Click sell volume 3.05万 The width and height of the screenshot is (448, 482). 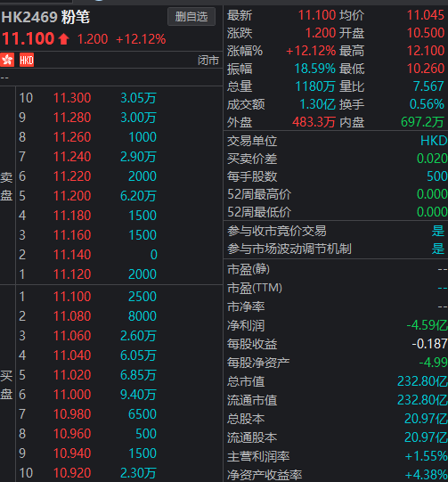[x=138, y=98]
